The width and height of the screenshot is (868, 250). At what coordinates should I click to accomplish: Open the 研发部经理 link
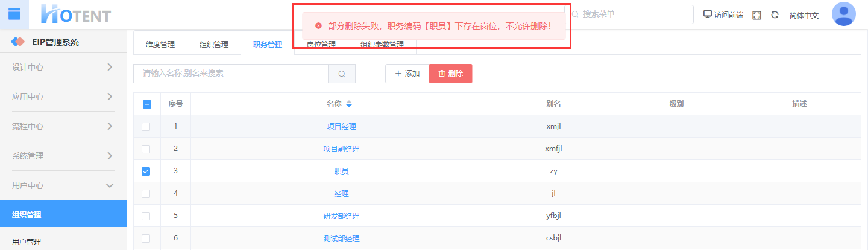pyautogui.click(x=341, y=216)
